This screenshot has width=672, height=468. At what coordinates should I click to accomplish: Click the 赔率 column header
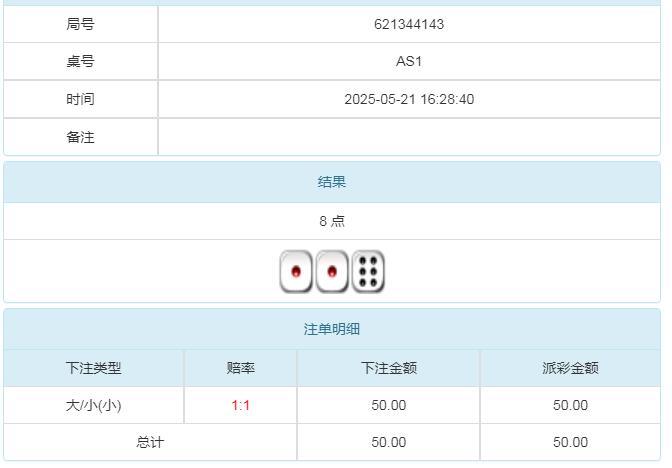[x=241, y=368]
